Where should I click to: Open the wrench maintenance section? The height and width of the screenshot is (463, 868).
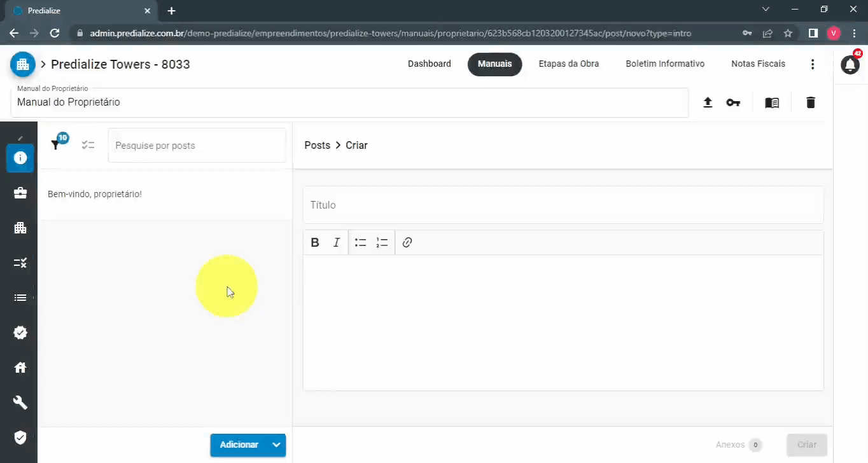tap(20, 402)
